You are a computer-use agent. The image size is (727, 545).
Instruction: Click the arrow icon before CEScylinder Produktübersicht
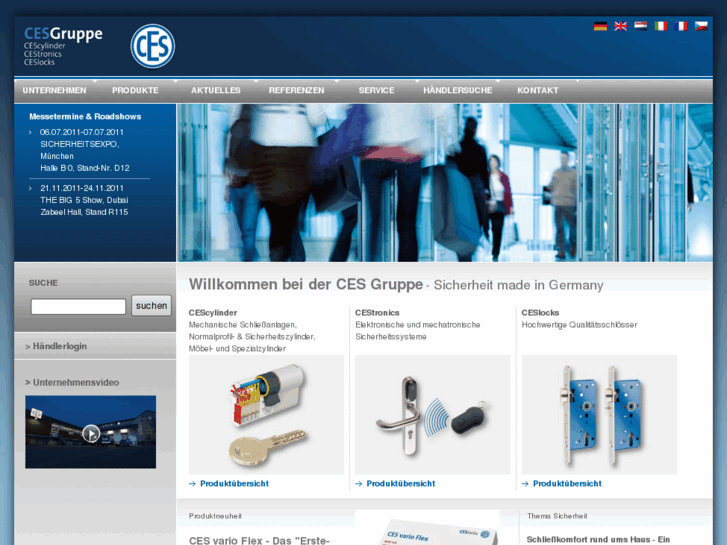coord(192,484)
